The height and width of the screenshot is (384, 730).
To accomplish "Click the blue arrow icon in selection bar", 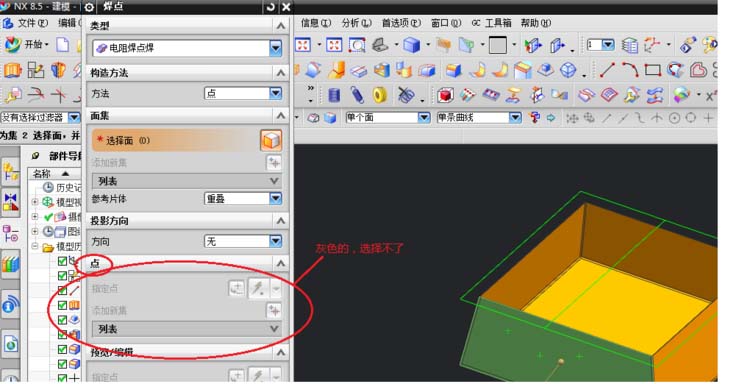I will pyautogui.click(x=551, y=118).
